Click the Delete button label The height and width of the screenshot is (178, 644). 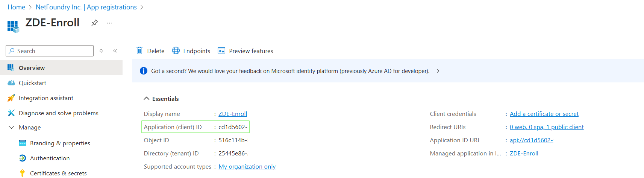[156, 51]
